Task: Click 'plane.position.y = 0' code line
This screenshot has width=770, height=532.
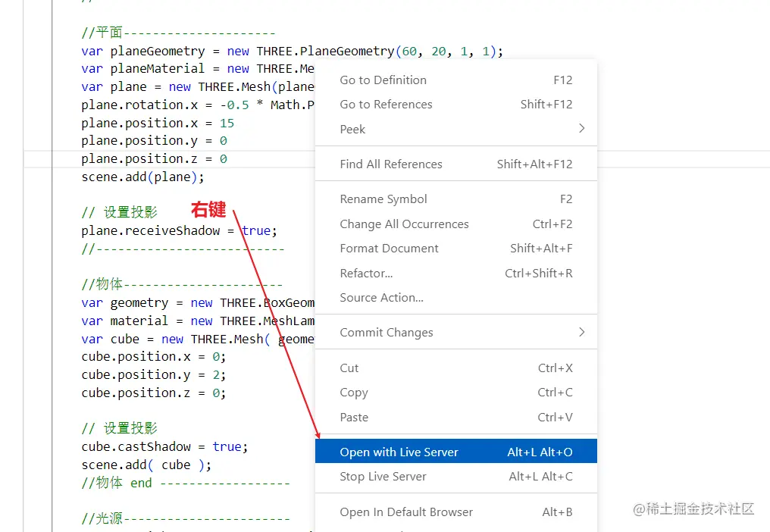Action: coord(154,141)
